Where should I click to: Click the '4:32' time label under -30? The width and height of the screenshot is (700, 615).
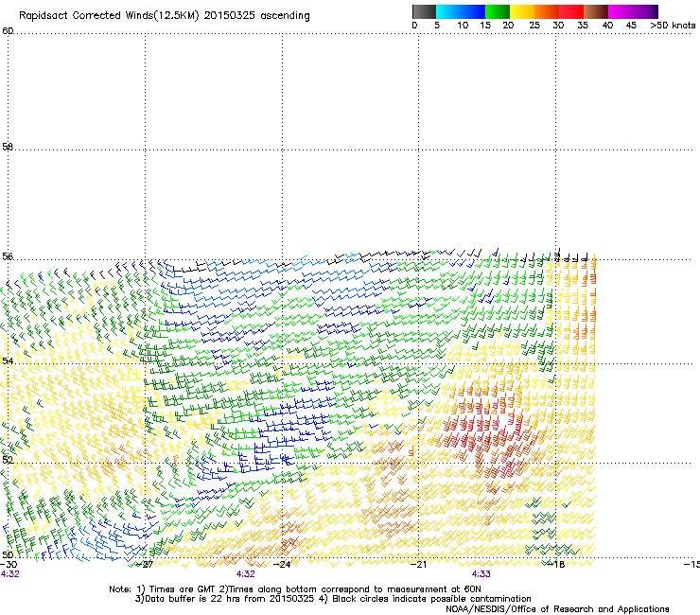click(10, 574)
